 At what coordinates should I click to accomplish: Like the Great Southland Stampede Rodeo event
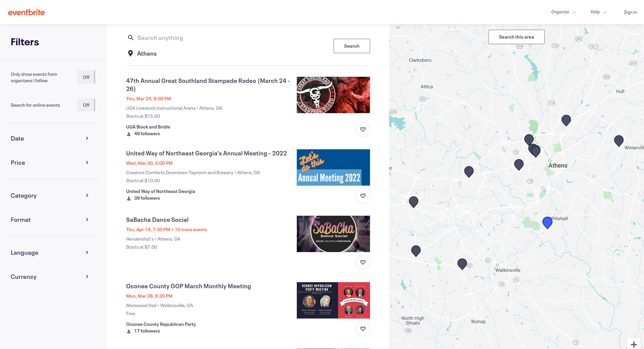[x=363, y=130]
